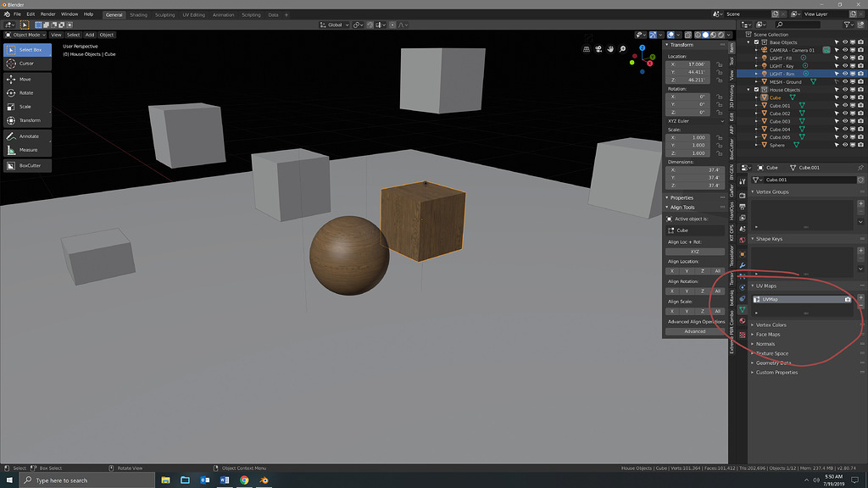
Task: Open the Global transform orientation dropdown
Action: 334,25
